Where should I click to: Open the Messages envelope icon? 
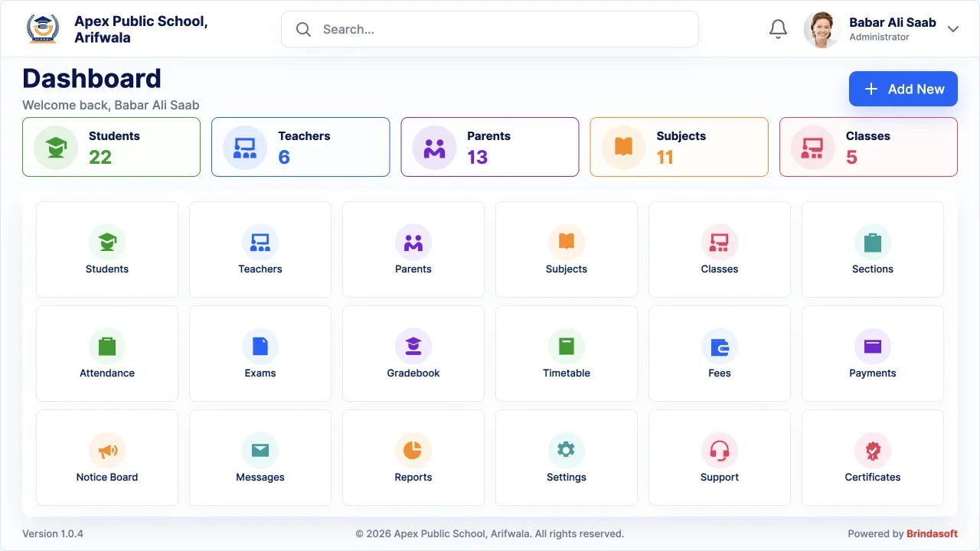pyautogui.click(x=260, y=451)
